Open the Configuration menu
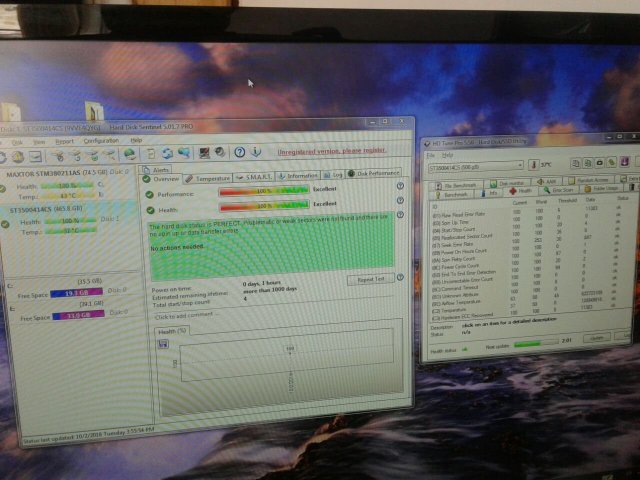This screenshot has height=480, width=640. (100, 141)
